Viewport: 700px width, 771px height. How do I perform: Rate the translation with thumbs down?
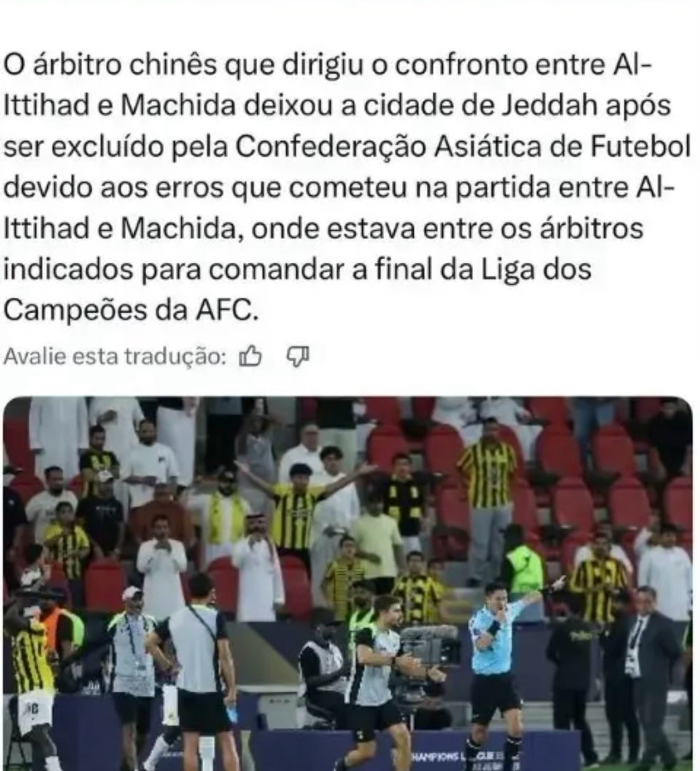point(298,356)
